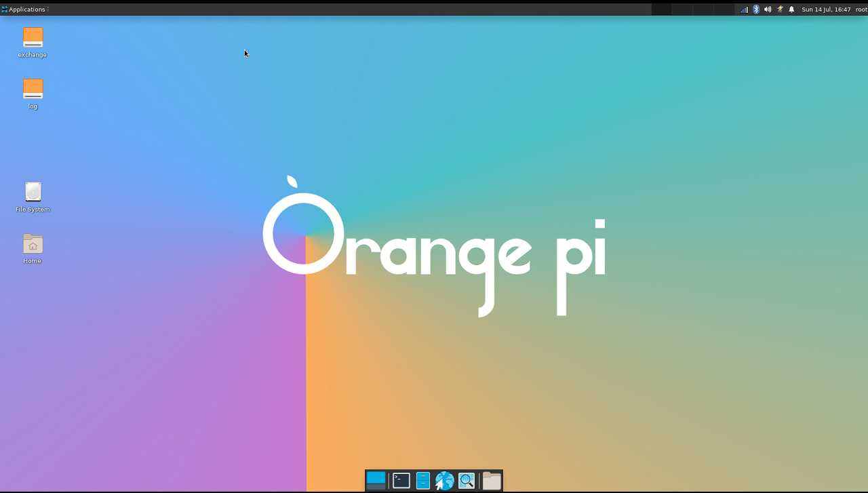868x493 pixels.
Task: Open the folder directory menu in dock
Action: 492,481
